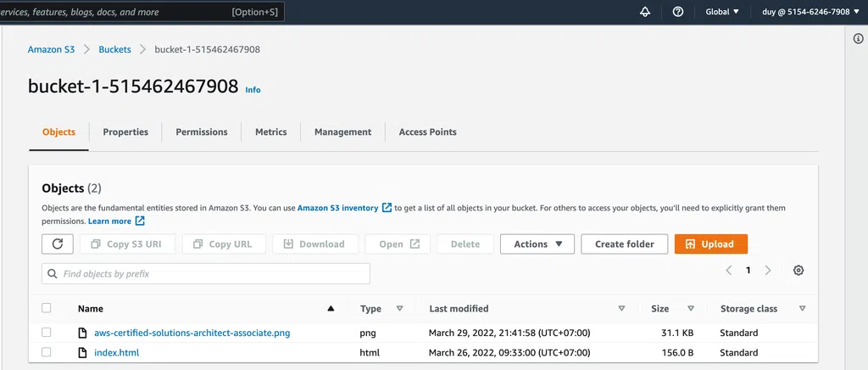The height and width of the screenshot is (370, 868).
Task: Open the Global region dropdown
Action: pyautogui.click(x=722, y=12)
